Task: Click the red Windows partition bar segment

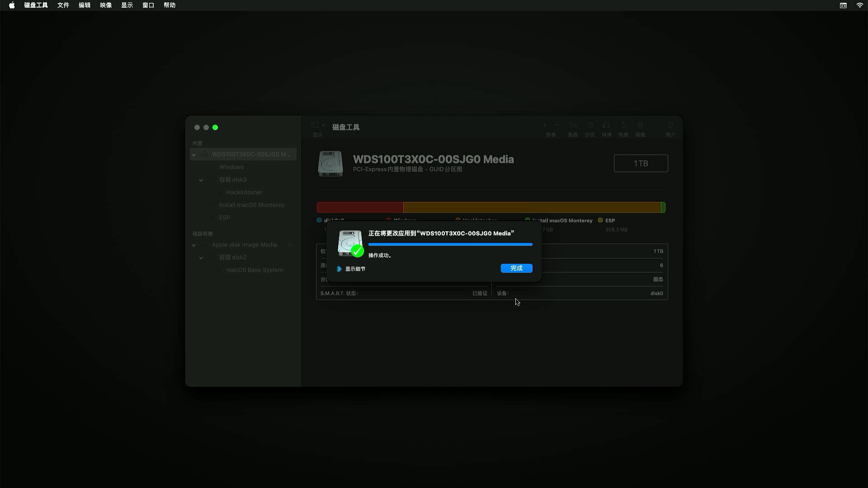Action: point(360,207)
